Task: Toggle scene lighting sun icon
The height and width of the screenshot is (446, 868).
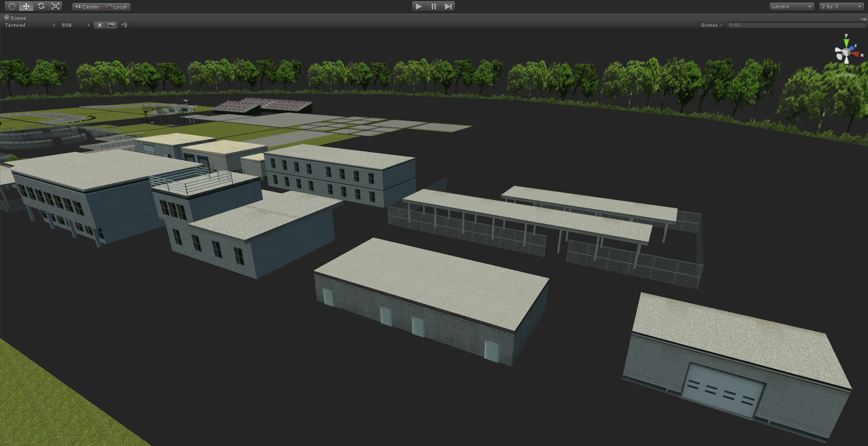Action: 100,25
